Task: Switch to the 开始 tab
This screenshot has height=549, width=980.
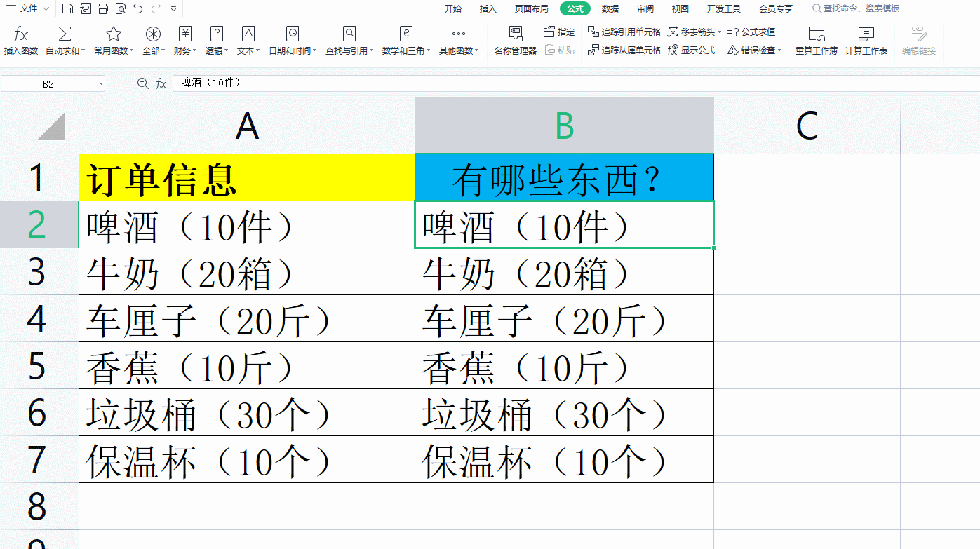Action: tap(453, 8)
